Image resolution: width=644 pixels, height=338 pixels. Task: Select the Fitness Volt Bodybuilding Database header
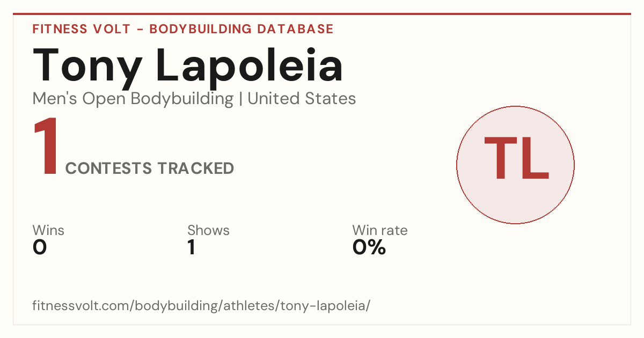(x=183, y=29)
